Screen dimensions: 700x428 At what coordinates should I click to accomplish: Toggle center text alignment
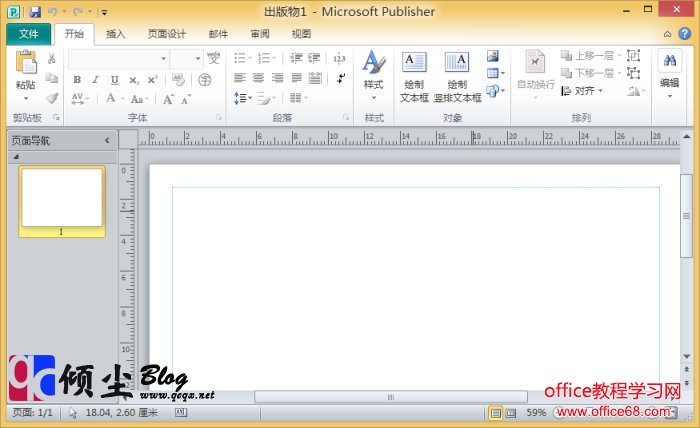click(258, 78)
